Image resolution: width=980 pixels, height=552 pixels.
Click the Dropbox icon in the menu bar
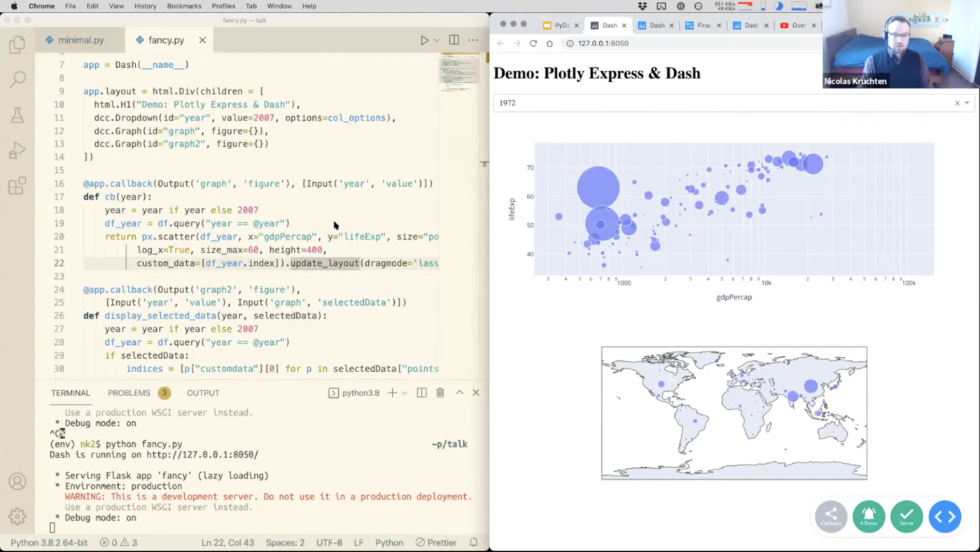643,6
